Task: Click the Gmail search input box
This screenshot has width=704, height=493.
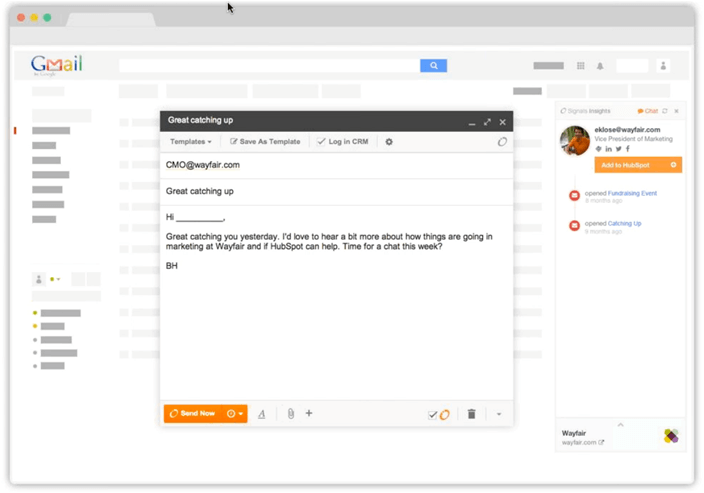Action: [269, 66]
